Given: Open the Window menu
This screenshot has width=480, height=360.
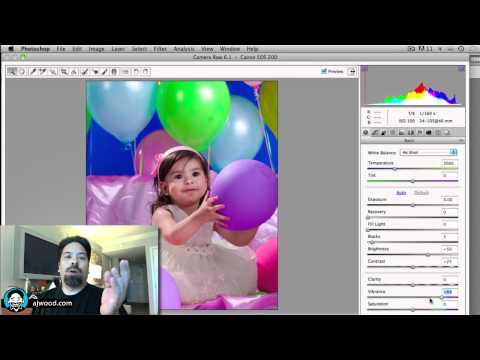Looking at the screenshot, I should coord(230,49).
